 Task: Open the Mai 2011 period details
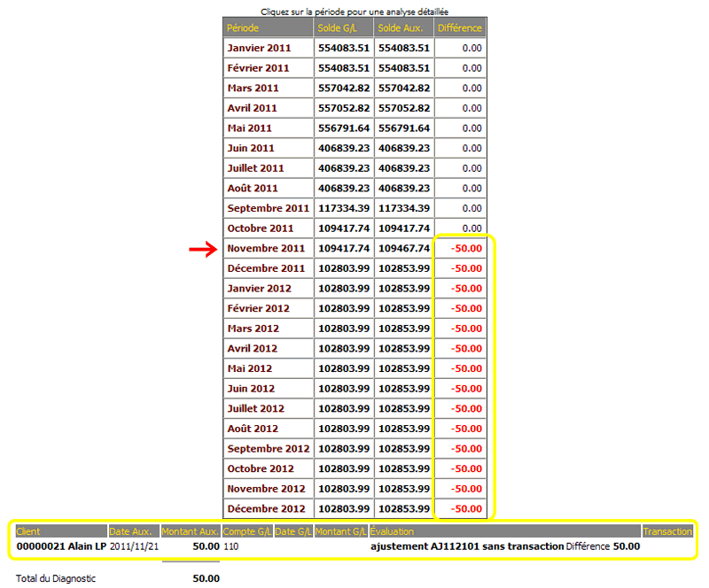click(x=250, y=128)
